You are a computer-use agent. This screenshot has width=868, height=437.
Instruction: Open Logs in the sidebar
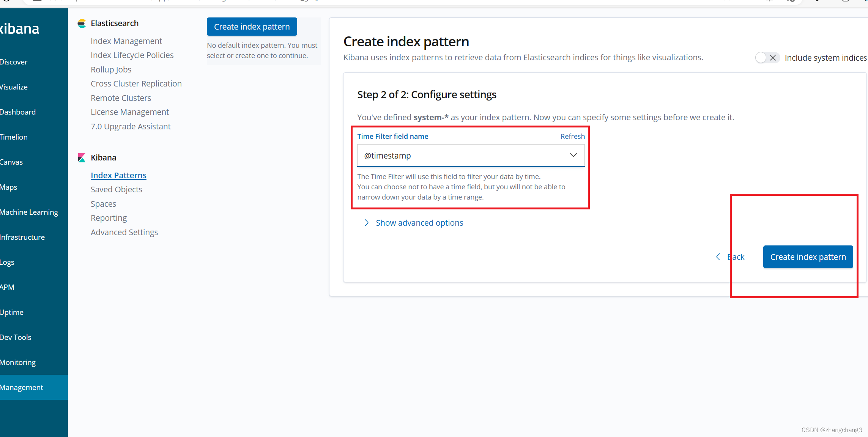7,262
